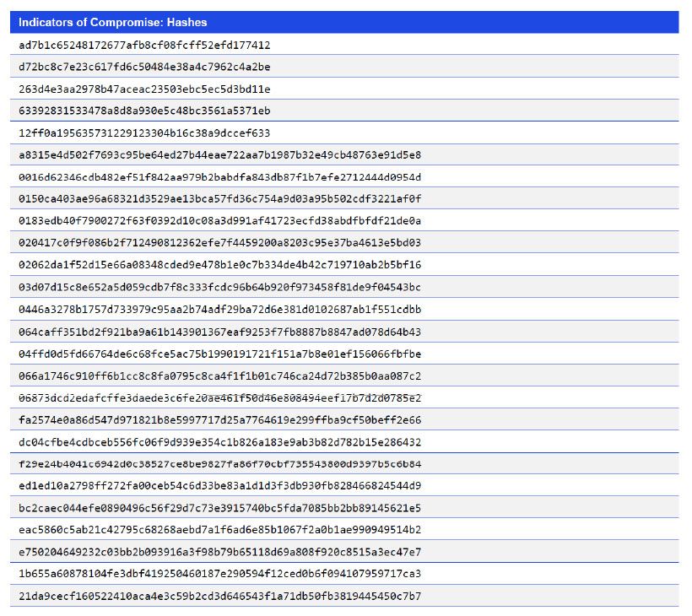Click the hash starting with a8315e4d
Screen dimensions: 692x616
219,154
